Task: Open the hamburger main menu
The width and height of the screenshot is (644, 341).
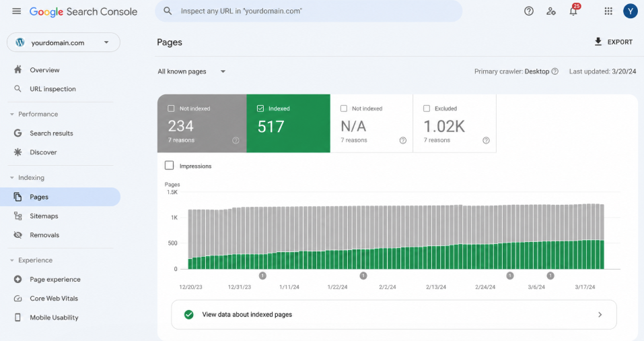Action: (x=16, y=11)
